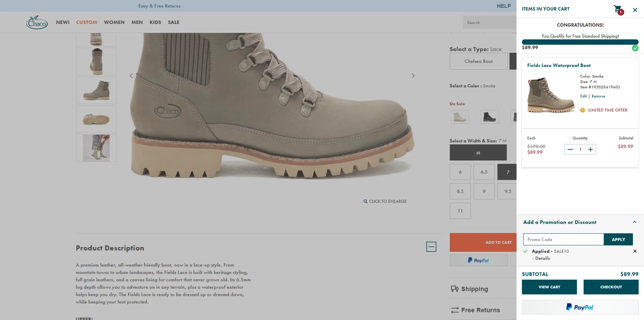
Task: Select width M
Action: coord(478,152)
